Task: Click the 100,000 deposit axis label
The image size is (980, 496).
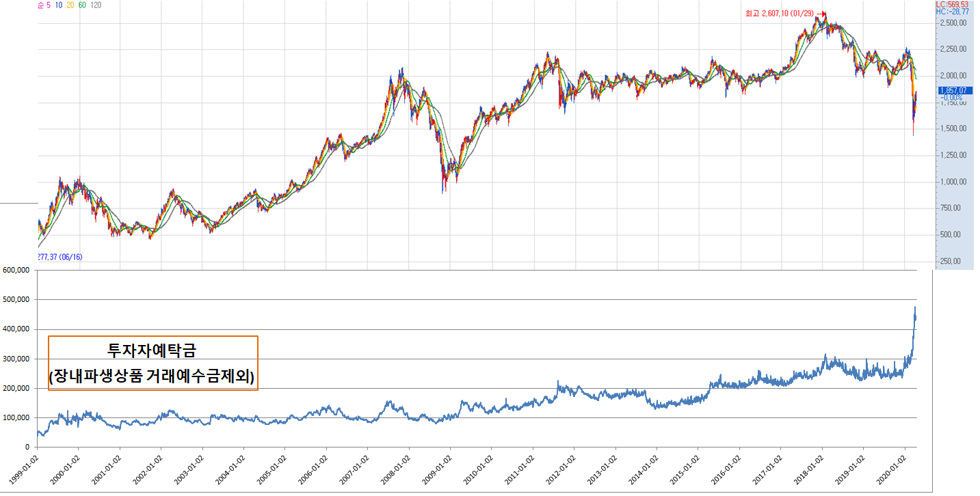Action: coord(16,417)
